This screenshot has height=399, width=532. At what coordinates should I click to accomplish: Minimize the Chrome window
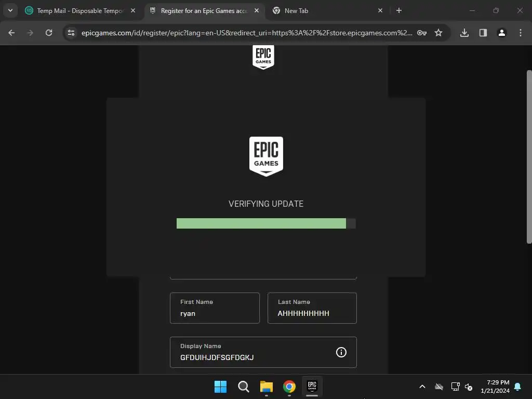(472, 11)
